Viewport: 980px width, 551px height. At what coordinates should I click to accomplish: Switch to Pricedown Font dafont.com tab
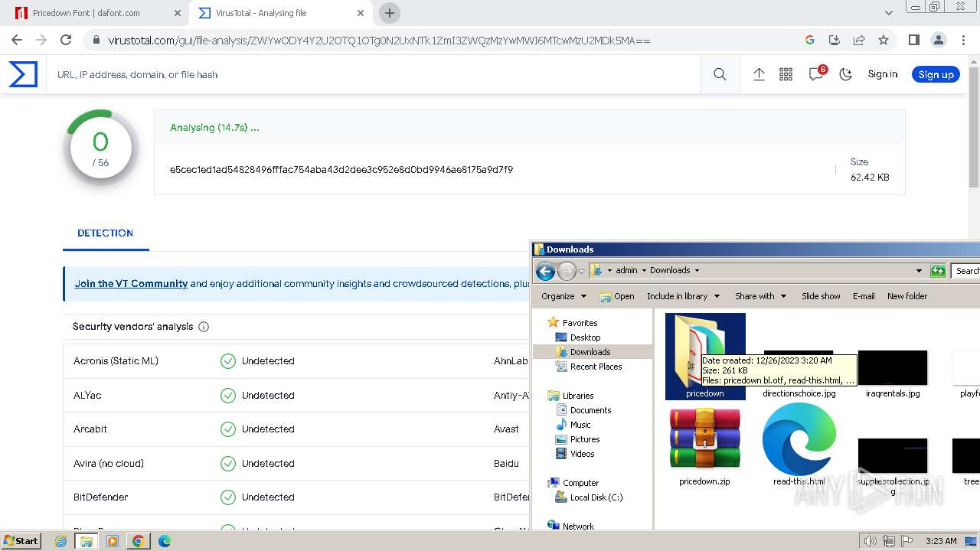point(86,13)
